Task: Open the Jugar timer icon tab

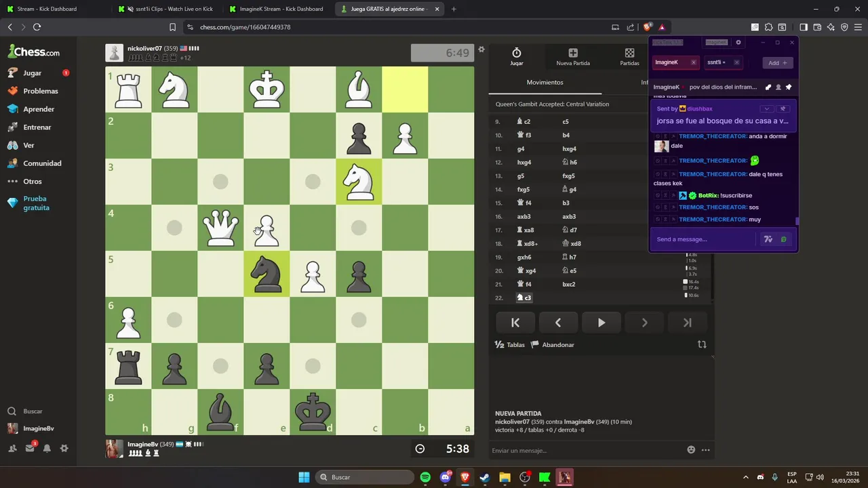Action: point(517,56)
